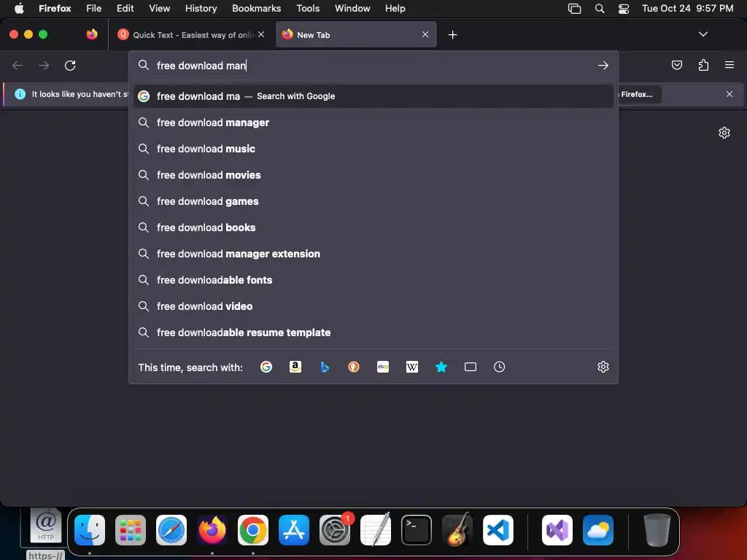Open GarageBand from the Dock
This screenshot has height=560, width=747.
[457, 530]
